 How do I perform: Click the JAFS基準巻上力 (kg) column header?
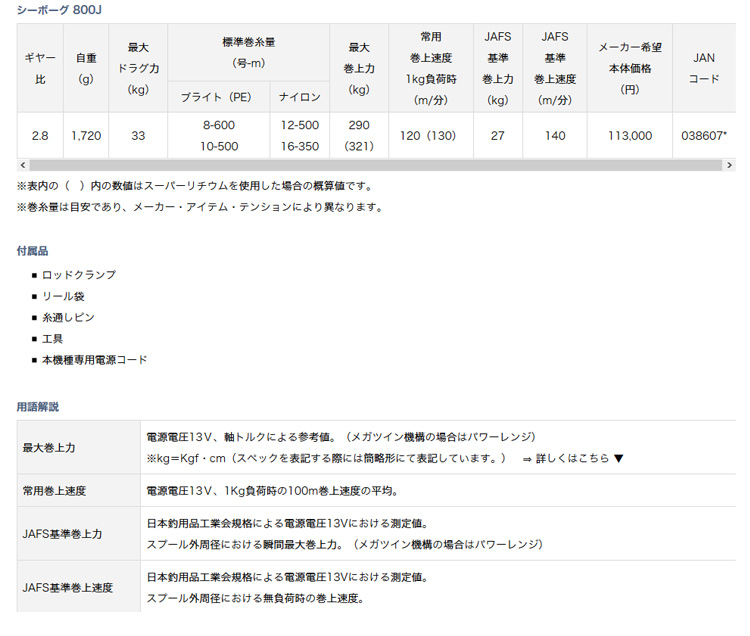pyautogui.click(x=498, y=68)
